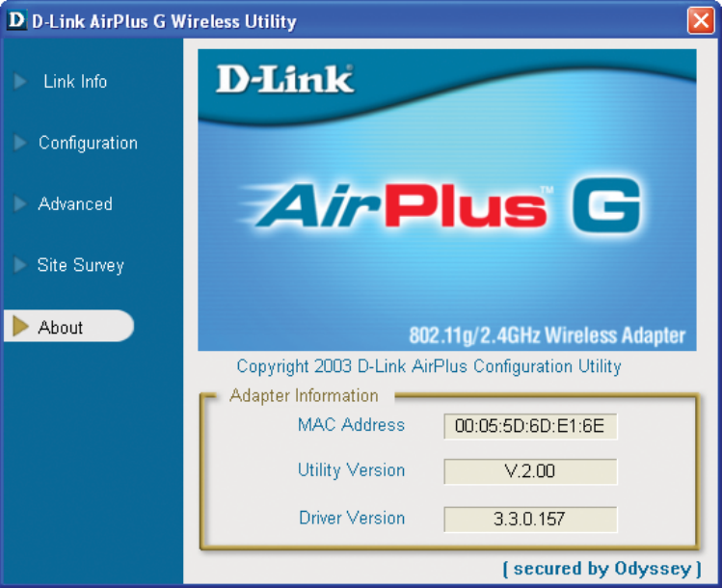Click the MAC Address label
The width and height of the screenshot is (722, 588).
point(351,424)
